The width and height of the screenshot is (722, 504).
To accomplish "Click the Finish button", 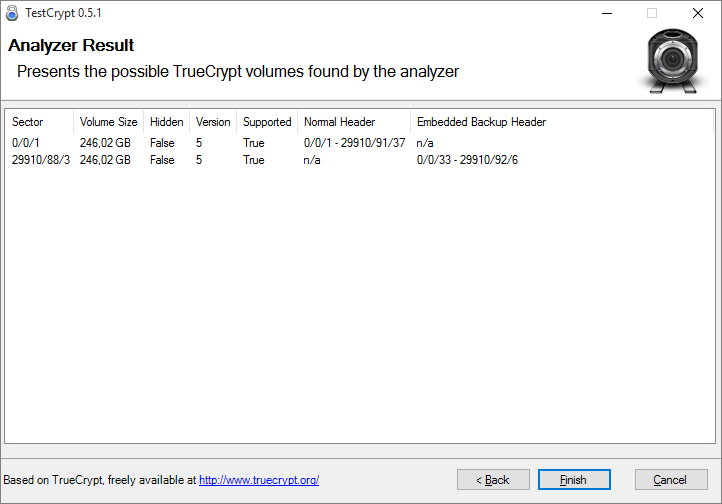I will tap(574, 480).
